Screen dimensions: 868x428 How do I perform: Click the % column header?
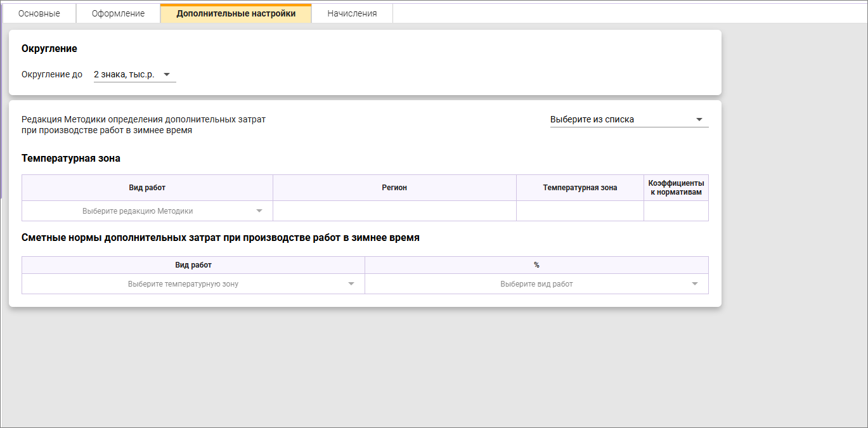[x=536, y=265]
